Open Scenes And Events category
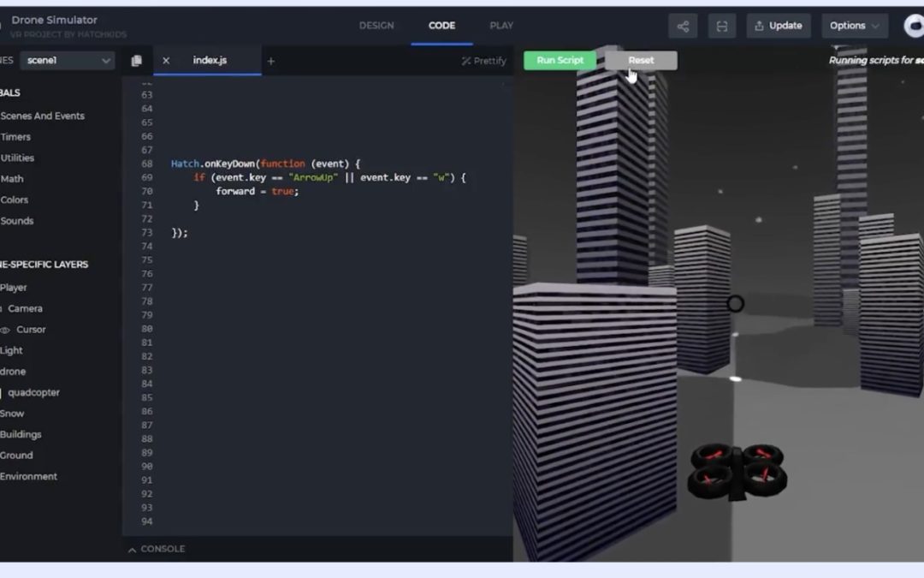The width and height of the screenshot is (924, 578). click(43, 116)
